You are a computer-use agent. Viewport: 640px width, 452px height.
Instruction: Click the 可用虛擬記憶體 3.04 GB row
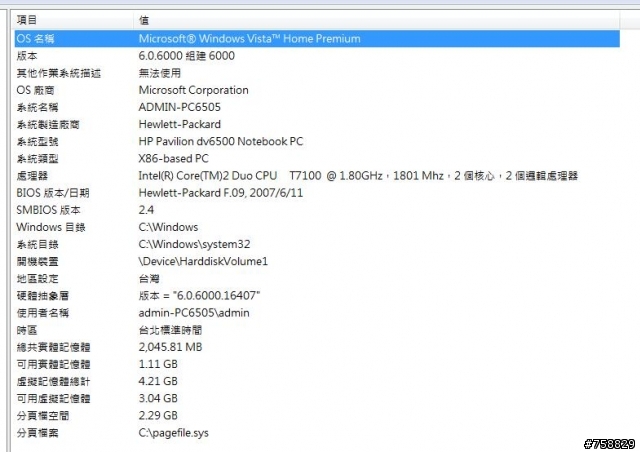coord(317,399)
